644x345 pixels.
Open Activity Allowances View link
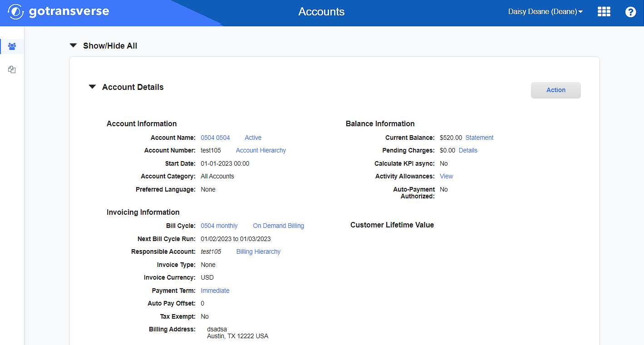pos(447,176)
